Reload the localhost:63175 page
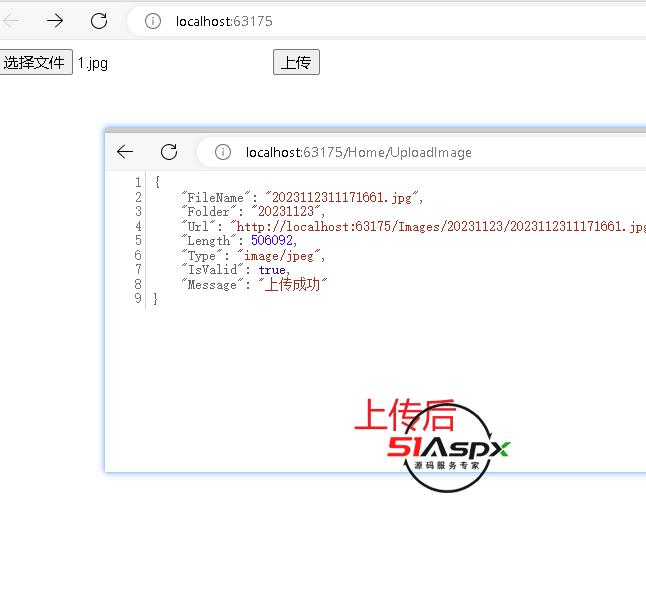The image size is (646, 595). pyautogui.click(x=99, y=21)
